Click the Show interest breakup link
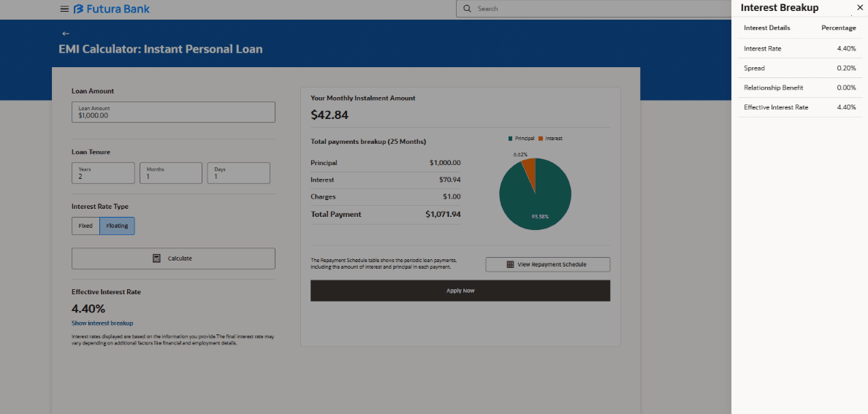Screen dimensions: 868x414 point(102,323)
